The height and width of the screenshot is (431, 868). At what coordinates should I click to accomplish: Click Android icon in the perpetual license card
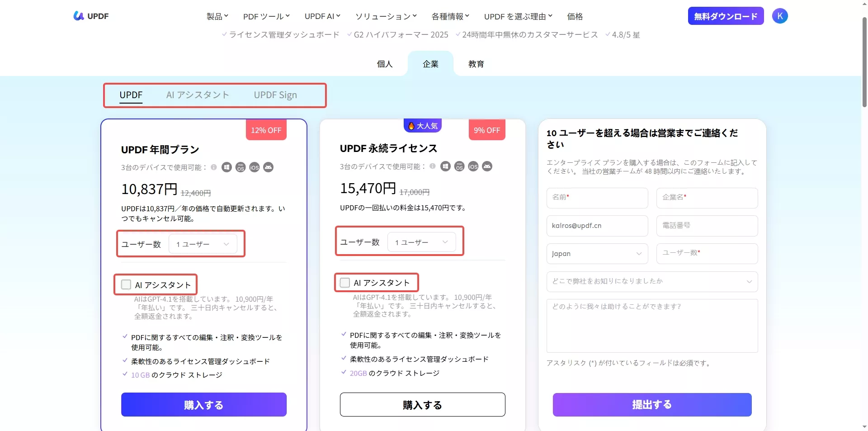[487, 166]
